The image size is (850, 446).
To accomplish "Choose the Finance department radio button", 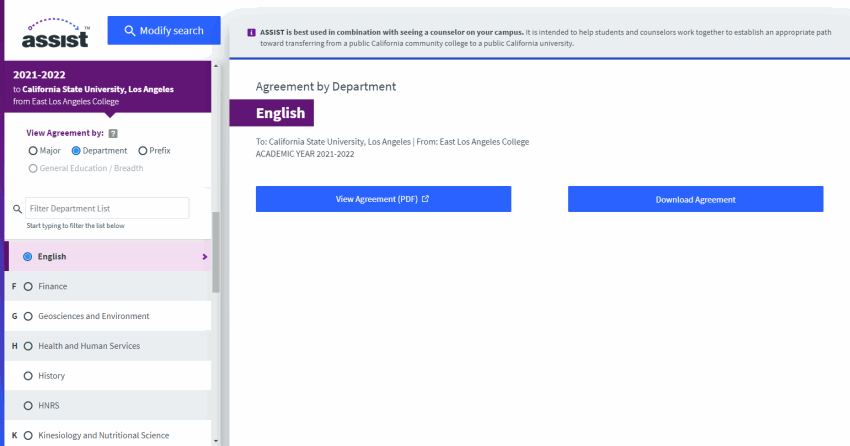I will 28,287.
